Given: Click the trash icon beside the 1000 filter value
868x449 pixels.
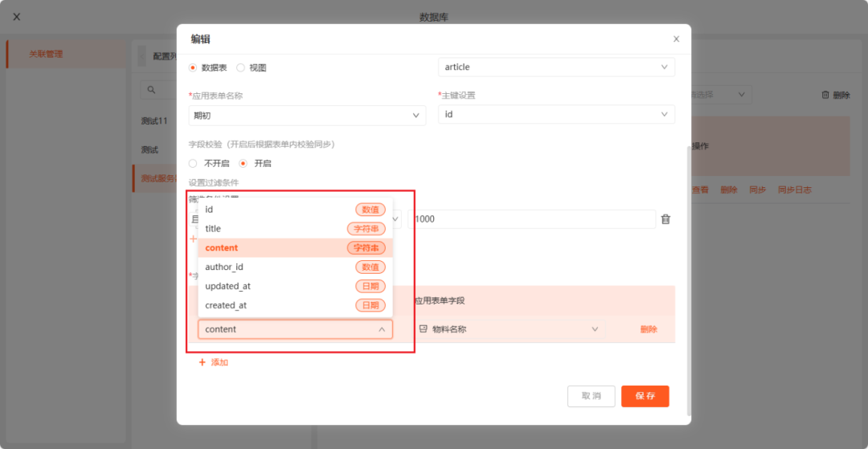Looking at the screenshot, I should coord(666,219).
